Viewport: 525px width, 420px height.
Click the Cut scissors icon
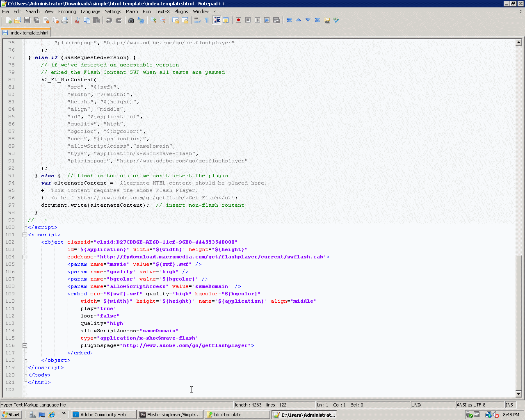pyautogui.click(x=77, y=20)
